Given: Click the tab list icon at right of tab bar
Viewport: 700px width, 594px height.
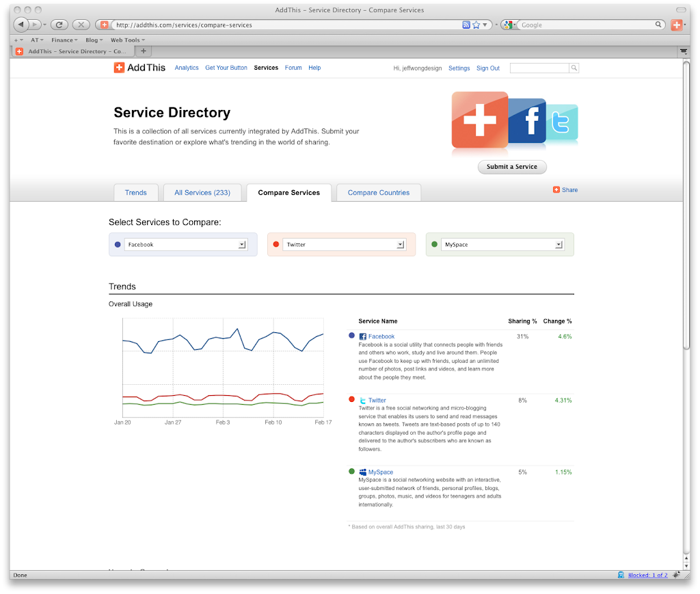Looking at the screenshot, I should click(684, 51).
